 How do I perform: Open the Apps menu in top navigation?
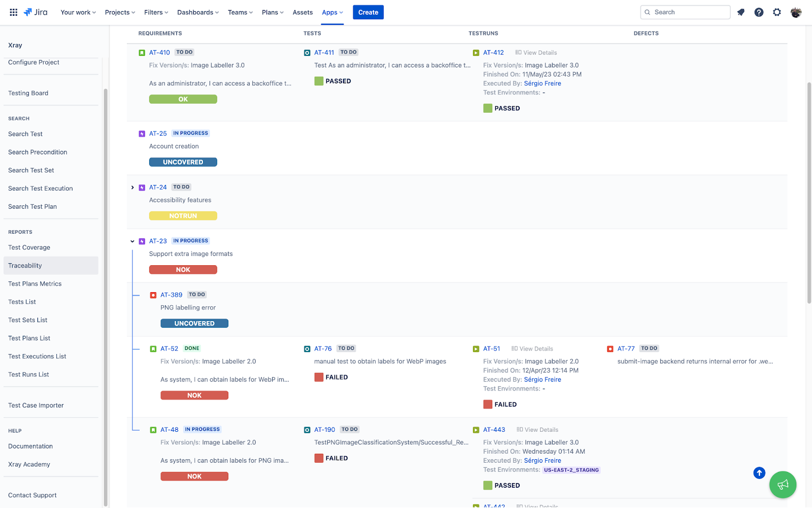tap(332, 12)
